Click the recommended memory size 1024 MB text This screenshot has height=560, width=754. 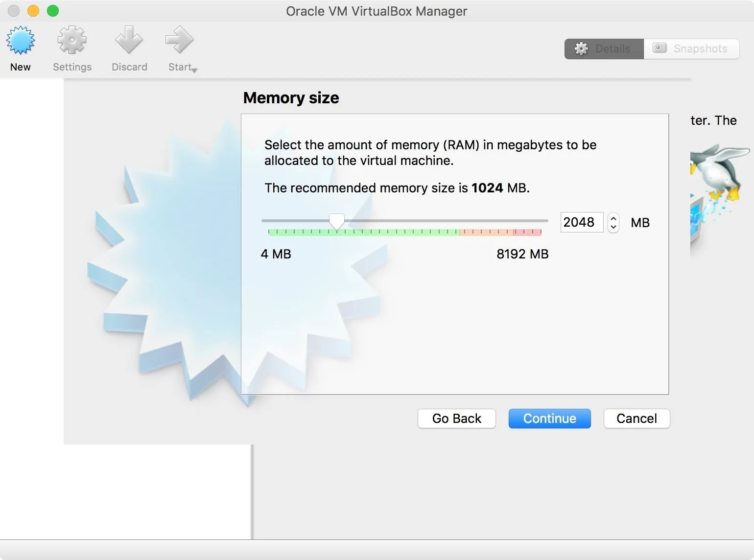click(x=397, y=188)
